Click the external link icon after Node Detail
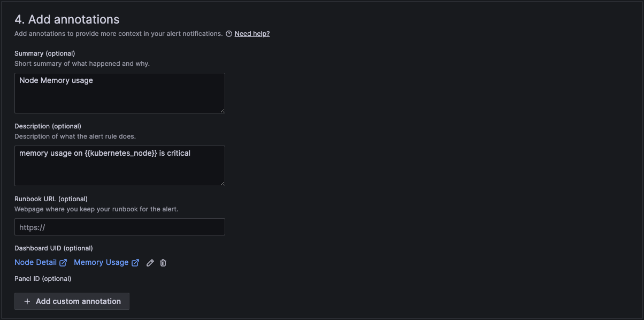Viewport: 644px width, 320px height. pos(64,262)
